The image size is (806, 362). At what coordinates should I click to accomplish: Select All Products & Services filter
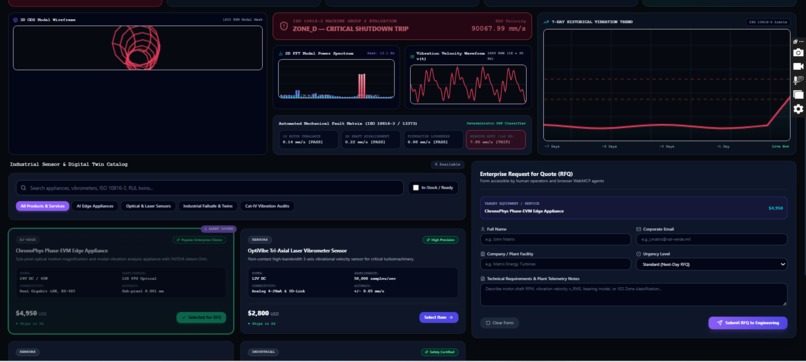[x=43, y=206]
